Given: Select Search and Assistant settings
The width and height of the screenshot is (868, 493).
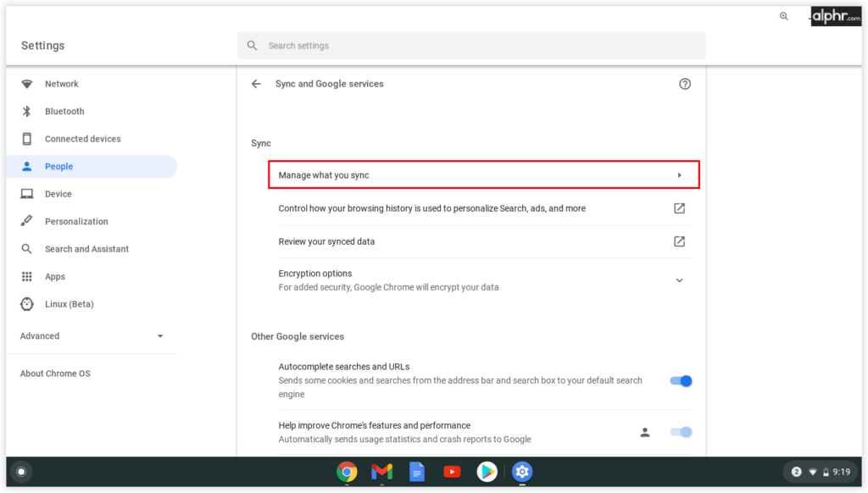Looking at the screenshot, I should point(86,248).
